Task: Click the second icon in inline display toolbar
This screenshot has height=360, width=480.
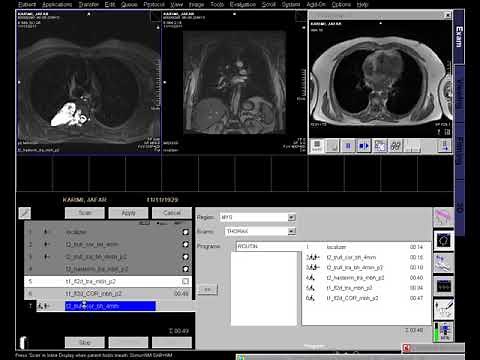Action: [332, 146]
